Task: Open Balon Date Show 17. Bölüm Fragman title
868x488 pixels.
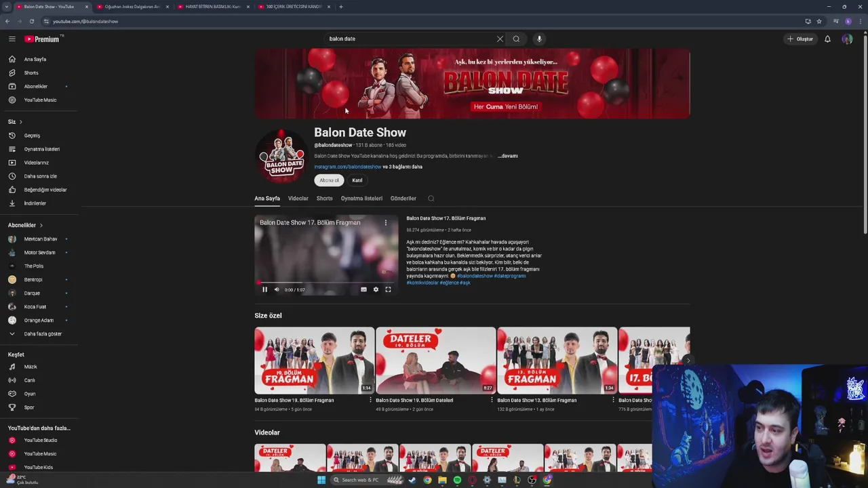Action: coord(446,218)
